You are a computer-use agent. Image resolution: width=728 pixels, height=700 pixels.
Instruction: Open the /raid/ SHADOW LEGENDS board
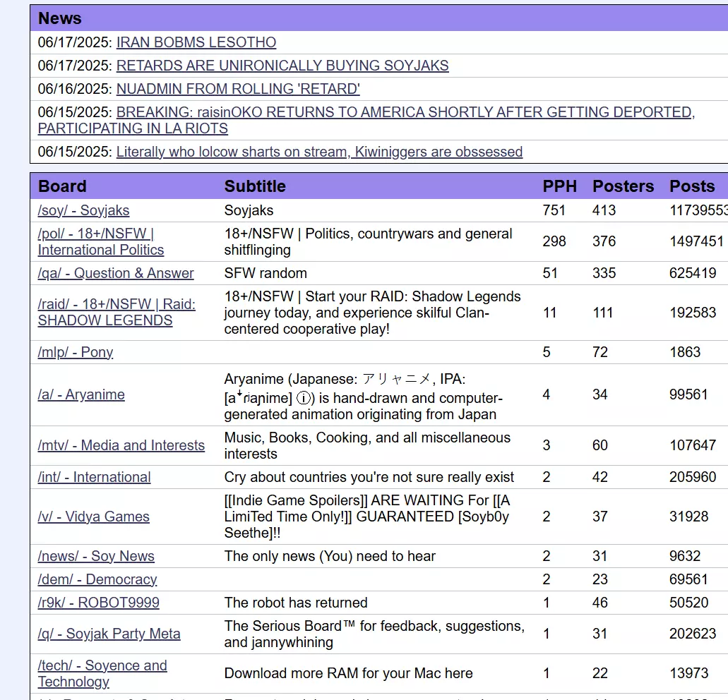coord(117,312)
